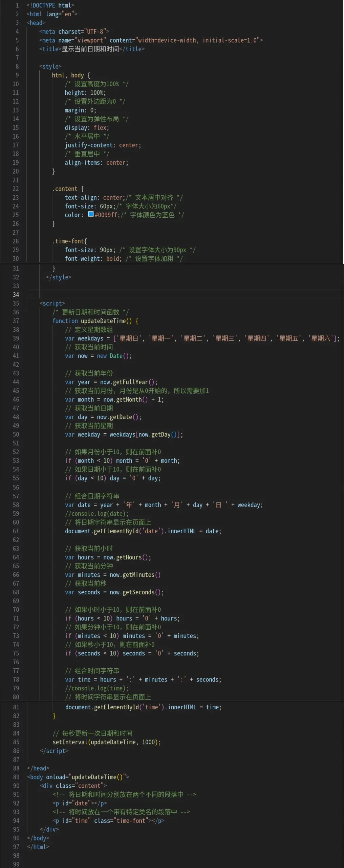Click '<div class="content">' on line 90
The height and width of the screenshot is (868, 344).
tap(73, 786)
